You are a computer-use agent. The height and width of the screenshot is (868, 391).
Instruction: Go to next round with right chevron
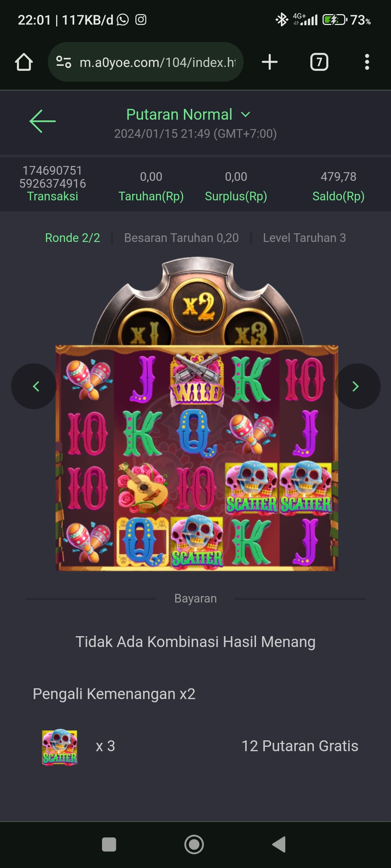point(357,386)
